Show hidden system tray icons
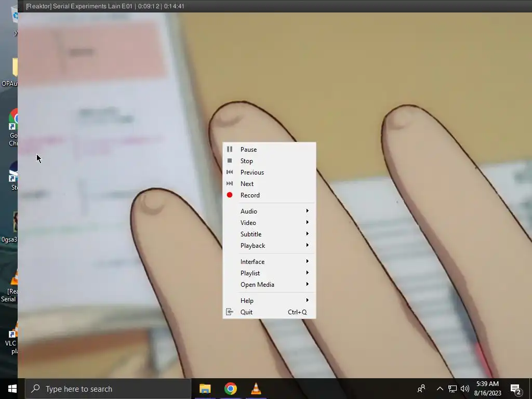Viewport: 532px width, 399px height. 440,389
